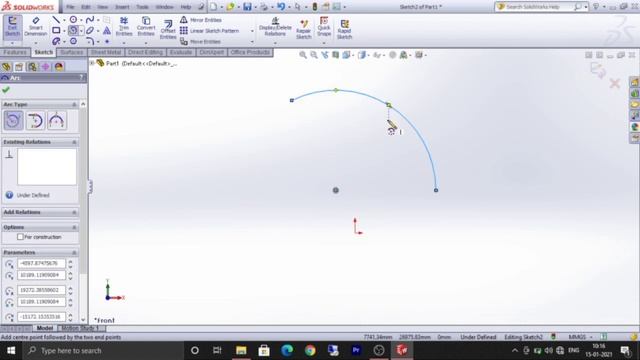Select the 3 Point Arc type
Viewport: 640px width, 360px height.
tap(57, 121)
